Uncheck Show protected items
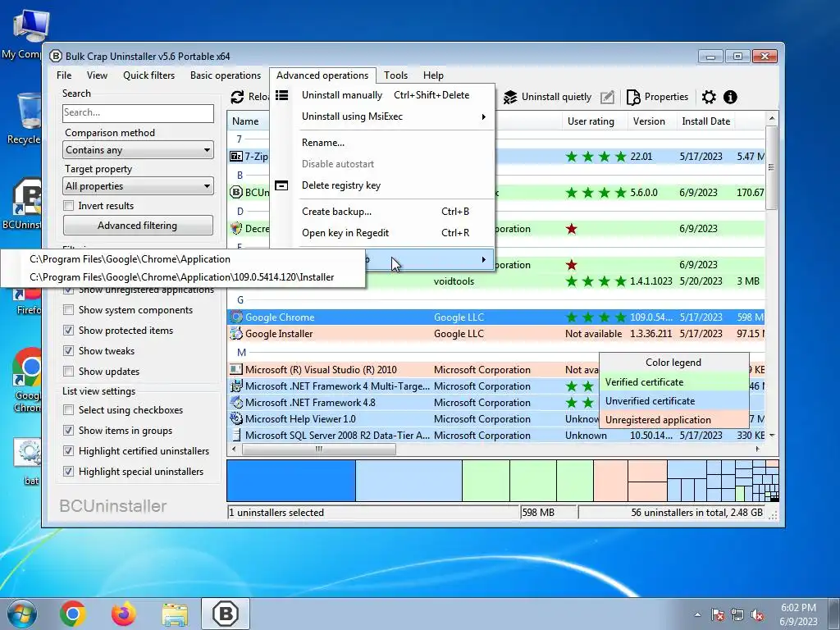The width and height of the screenshot is (840, 630). [69, 331]
